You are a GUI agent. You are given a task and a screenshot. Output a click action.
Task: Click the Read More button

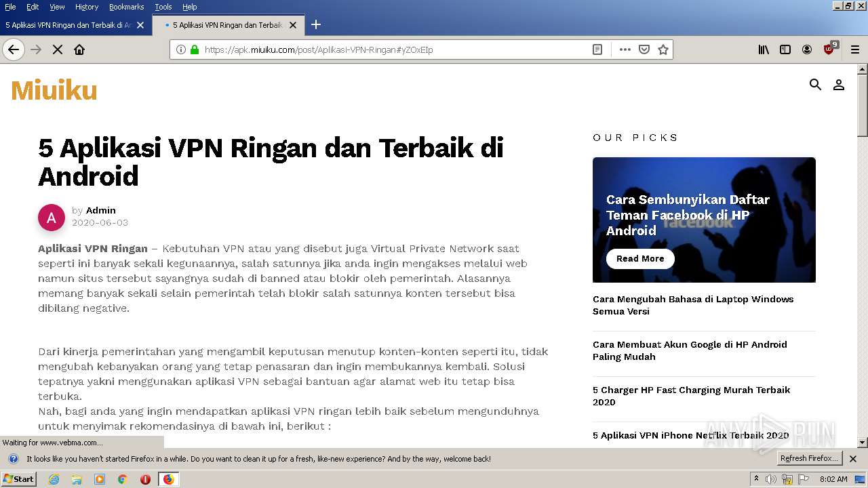click(x=640, y=259)
